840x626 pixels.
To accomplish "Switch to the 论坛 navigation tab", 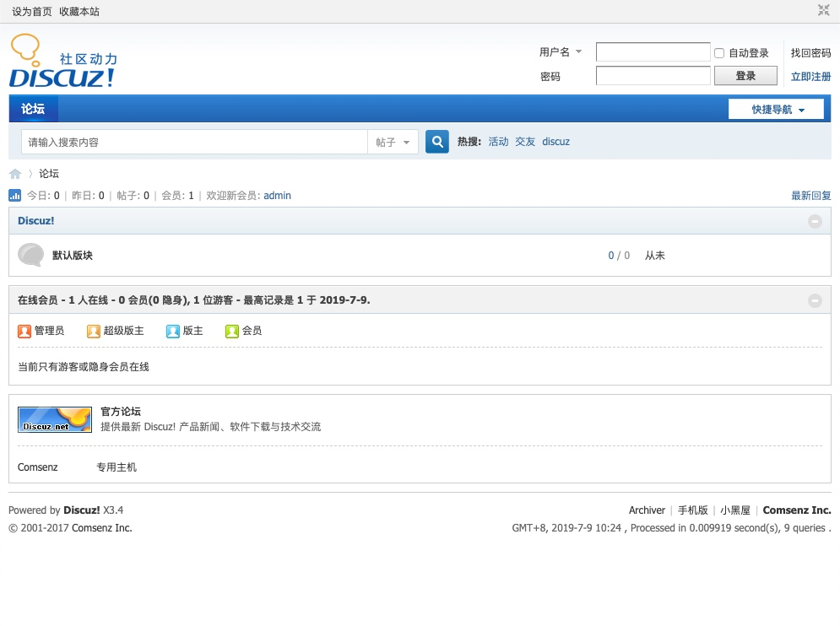I will [32, 109].
